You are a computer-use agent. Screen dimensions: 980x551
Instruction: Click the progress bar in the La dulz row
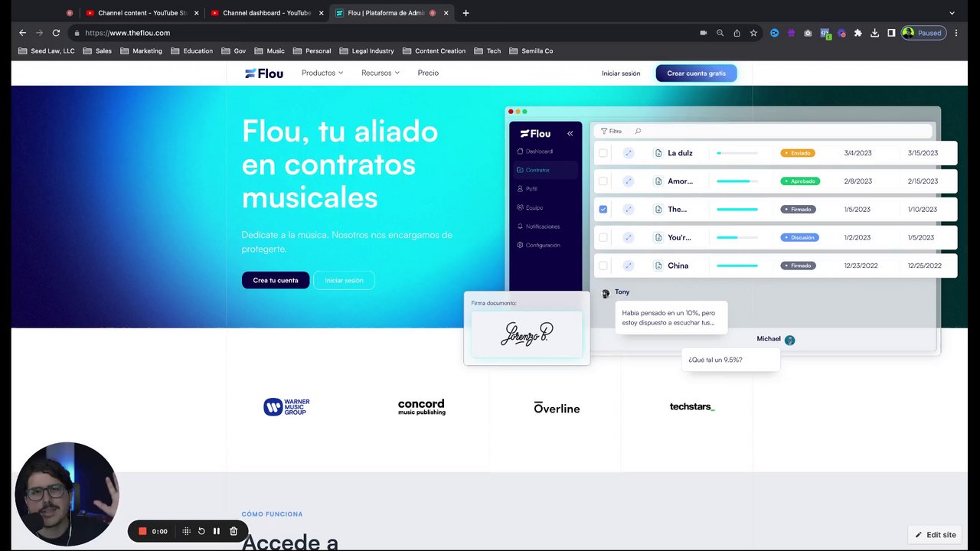[x=737, y=153]
